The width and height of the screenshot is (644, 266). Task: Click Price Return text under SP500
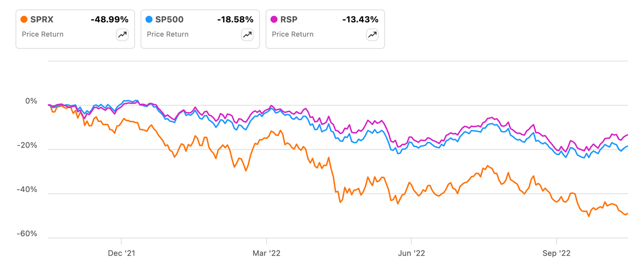tap(168, 34)
